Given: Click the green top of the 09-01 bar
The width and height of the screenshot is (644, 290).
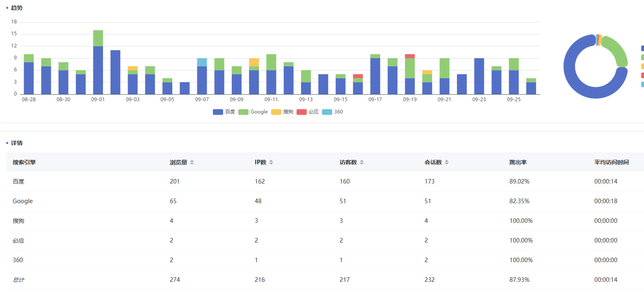Looking at the screenshot, I should [x=98, y=38].
